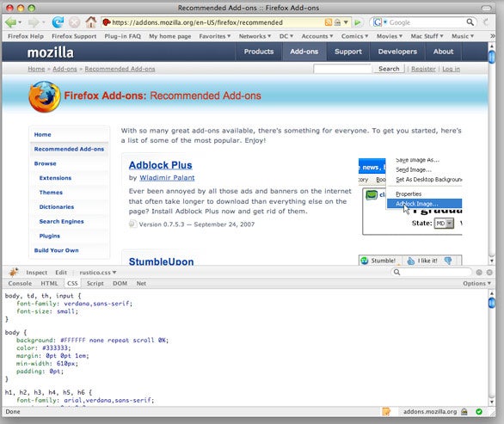Open the StumbleUpon add-on link
Screen dimensions: 504x424
tap(162, 261)
